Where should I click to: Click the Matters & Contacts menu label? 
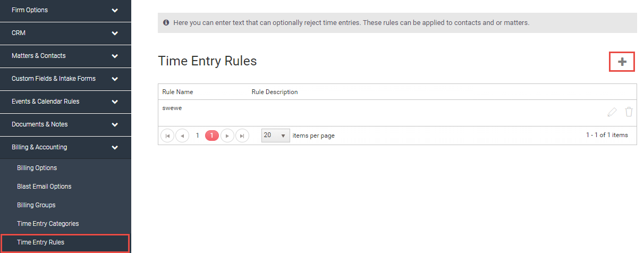[x=39, y=56]
